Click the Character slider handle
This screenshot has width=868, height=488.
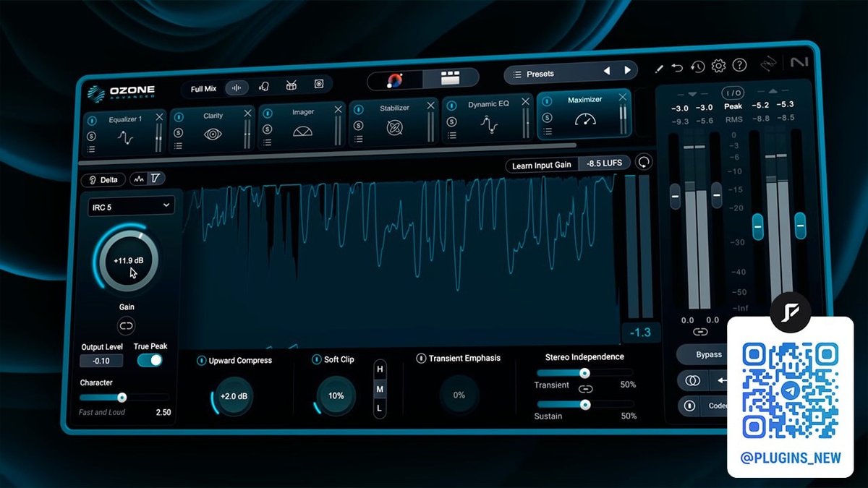[122, 397]
